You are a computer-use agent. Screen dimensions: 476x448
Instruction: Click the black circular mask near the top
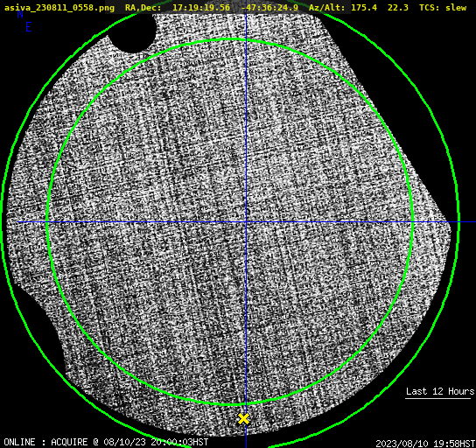(x=132, y=31)
